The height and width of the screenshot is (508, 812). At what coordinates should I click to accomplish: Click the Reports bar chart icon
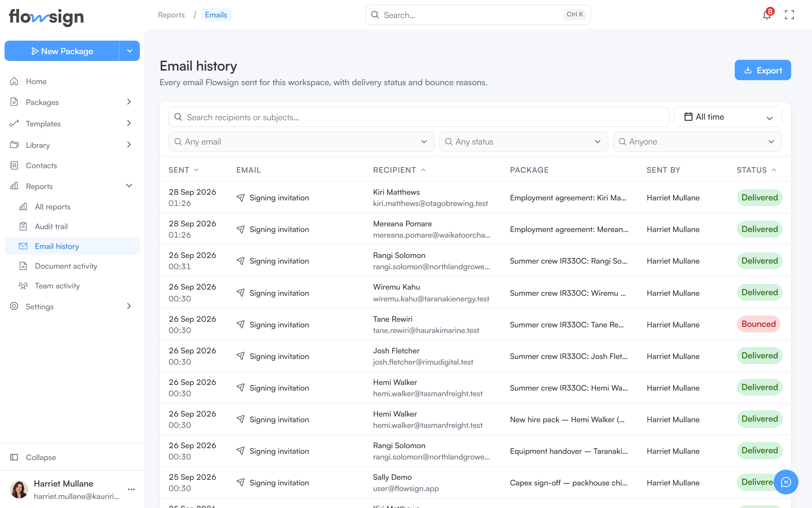point(14,186)
